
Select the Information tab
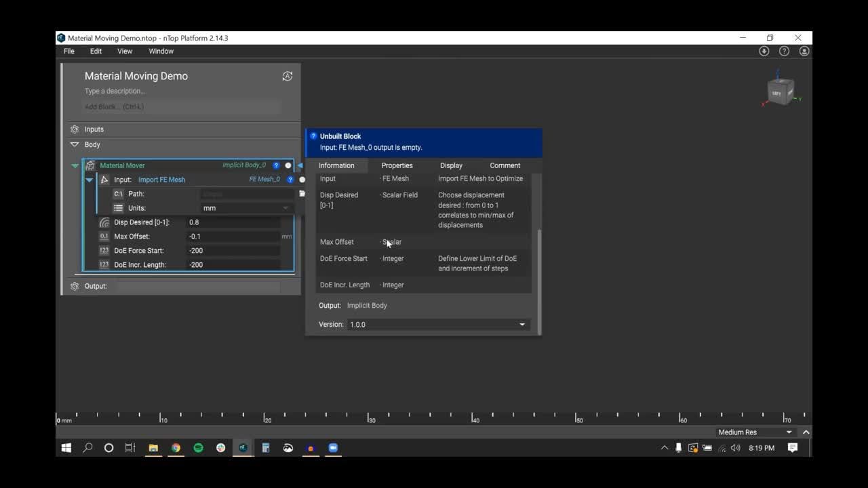[336, 165]
